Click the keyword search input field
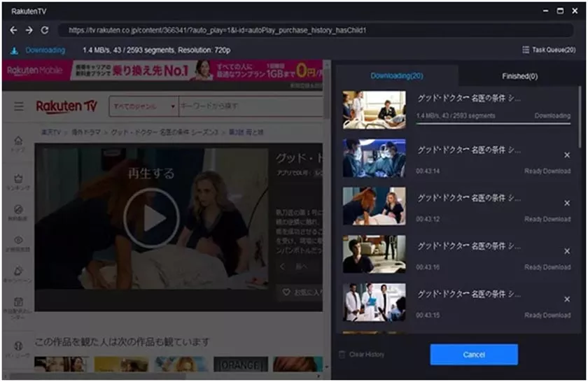588x382 pixels. [x=251, y=106]
